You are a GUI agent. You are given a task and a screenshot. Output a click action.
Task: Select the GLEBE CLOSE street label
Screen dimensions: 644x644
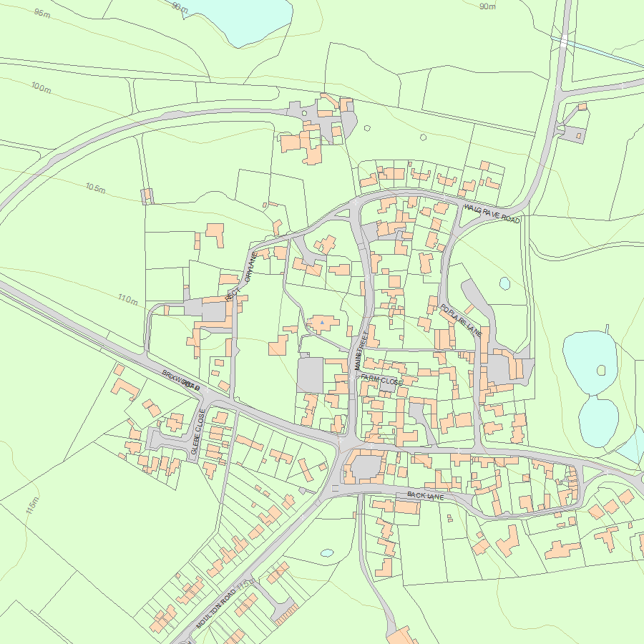tap(197, 431)
